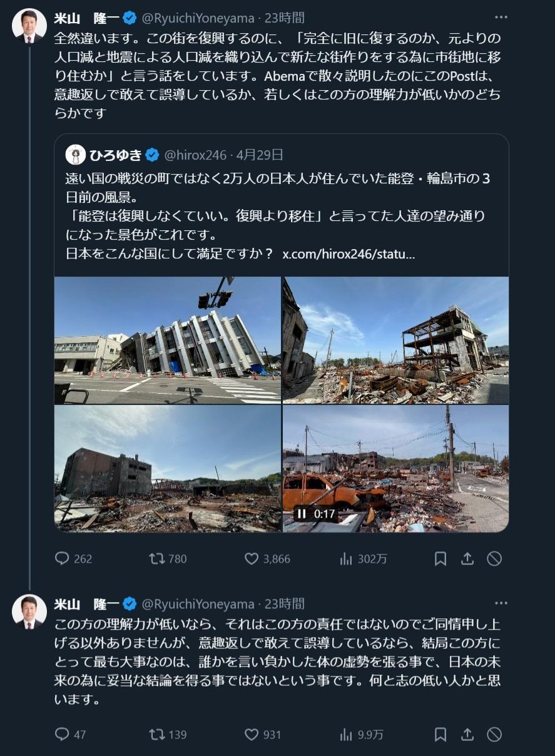Open @hirox246 profile from quoted post
555x756 pixels.
click(x=196, y=155)
